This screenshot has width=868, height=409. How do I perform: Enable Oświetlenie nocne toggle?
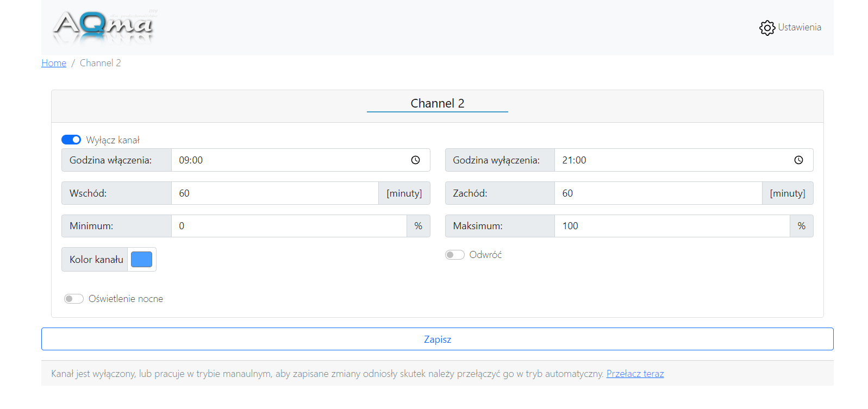[74, 299]
